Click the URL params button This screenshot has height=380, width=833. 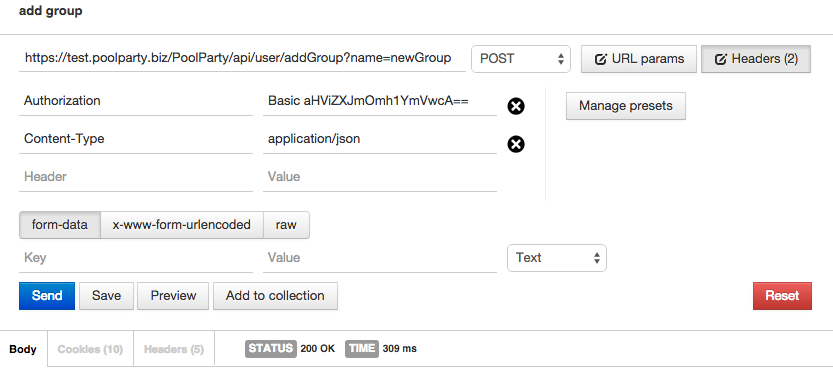pos(639,59)
